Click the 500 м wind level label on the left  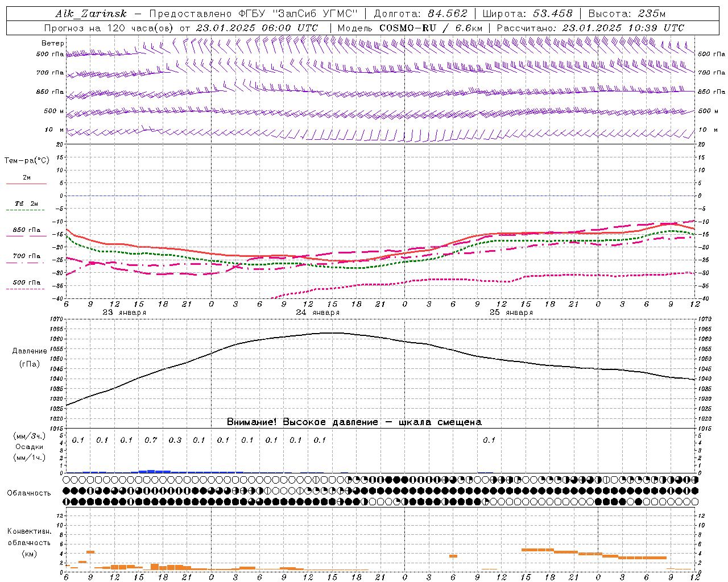(x=54, y=111)
